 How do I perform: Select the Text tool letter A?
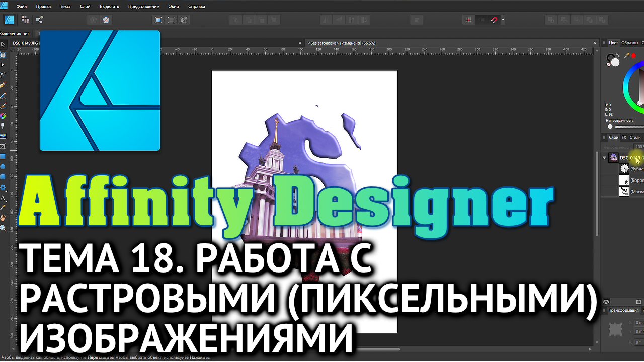[x=3, y=198]
